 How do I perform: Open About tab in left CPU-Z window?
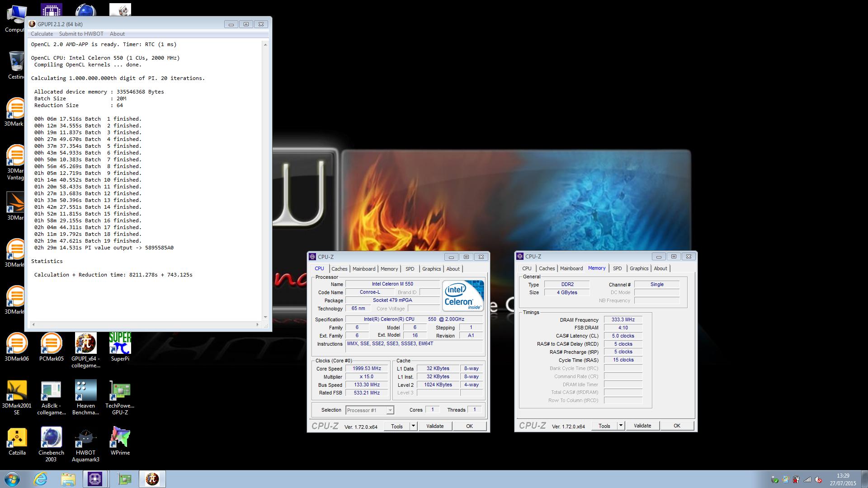pos(453,269)
